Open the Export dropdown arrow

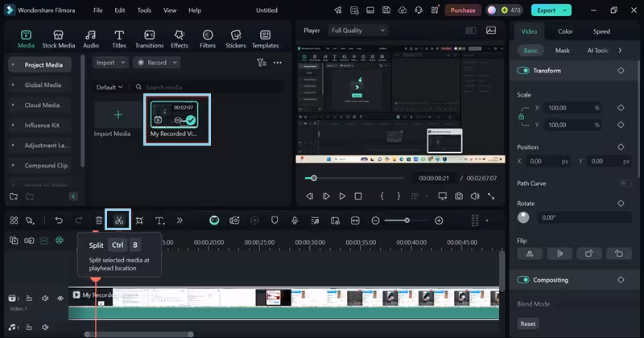[565, 10]
